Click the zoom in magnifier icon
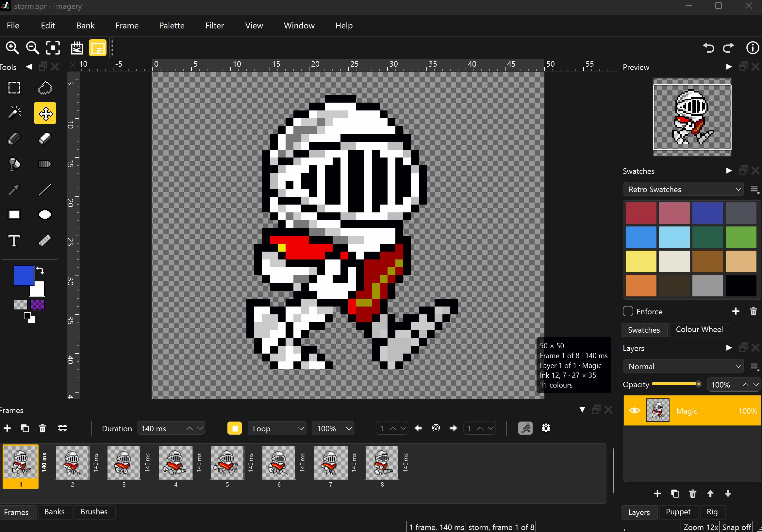Screen dimensions: 762x532 (12, 48)
